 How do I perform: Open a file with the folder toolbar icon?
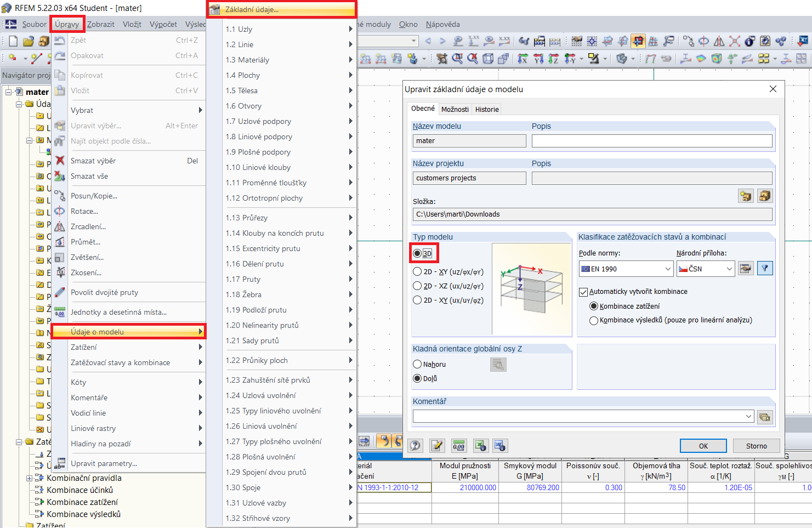click(29, 41)
